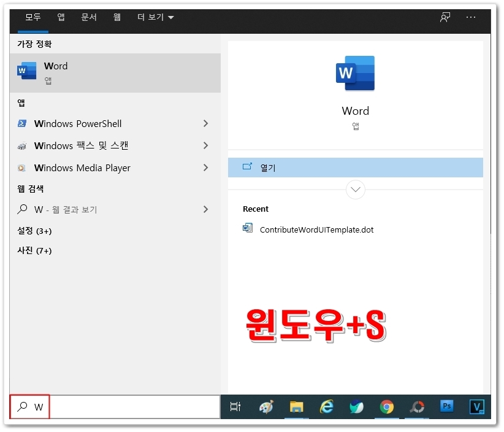The width and height of the screenshot is (504, 432).
Task: Open the 더 보기 dropdown filter
Action: pyautogui.click(x=156, y=17)
